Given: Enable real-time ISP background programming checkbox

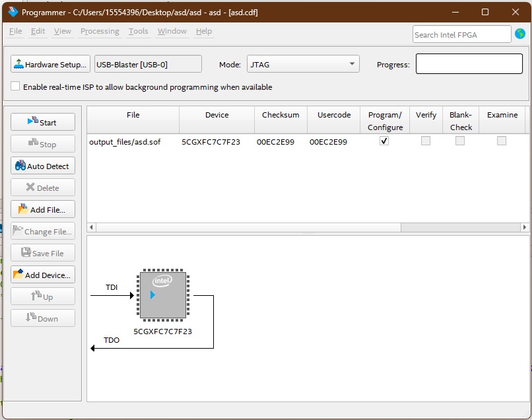Looking at the screenshot, I should 15,87.
